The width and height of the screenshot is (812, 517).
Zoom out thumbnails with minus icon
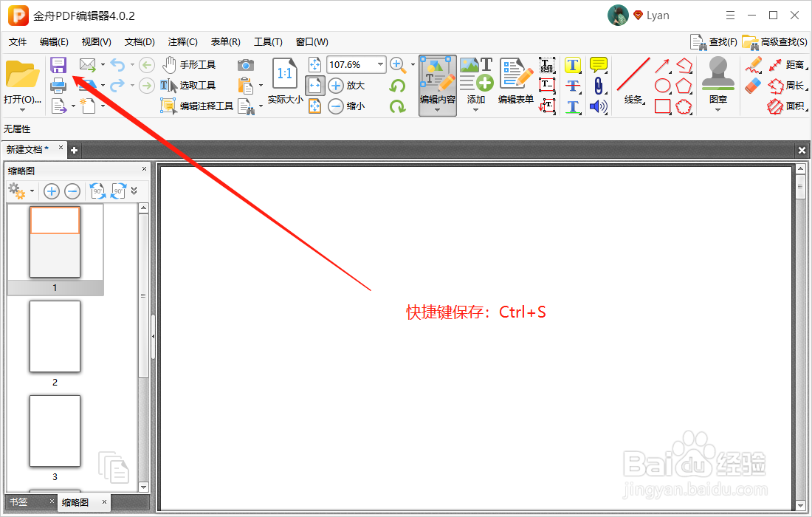(72, 191)
